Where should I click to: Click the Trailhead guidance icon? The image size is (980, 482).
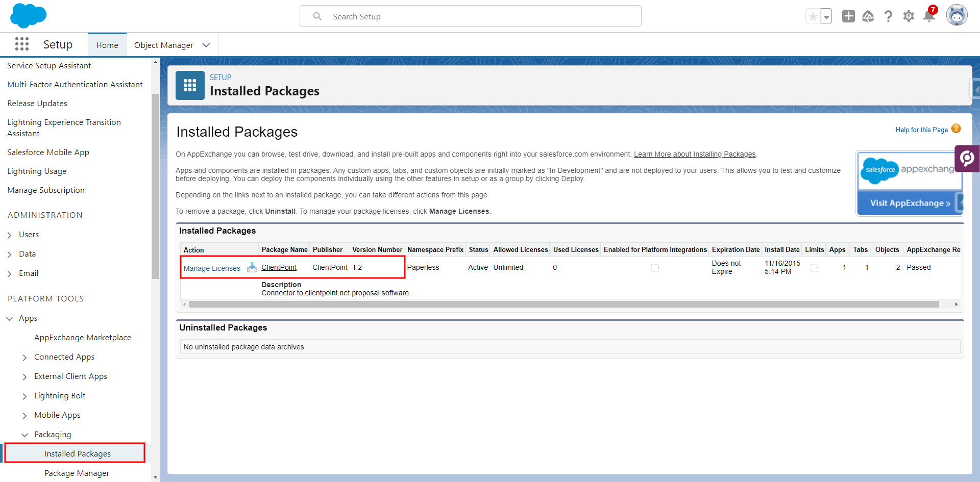pyautogui.click(x=868, y=16)
